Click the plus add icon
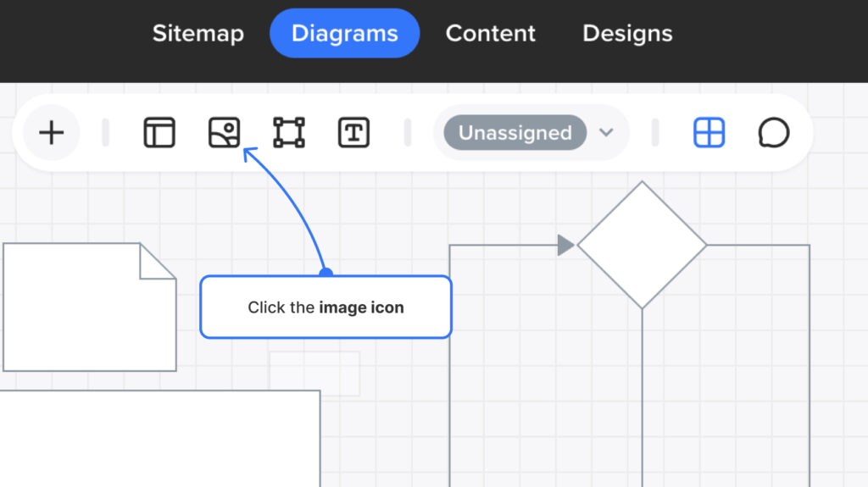Screen dimensions: 868x487 [52, 133]
